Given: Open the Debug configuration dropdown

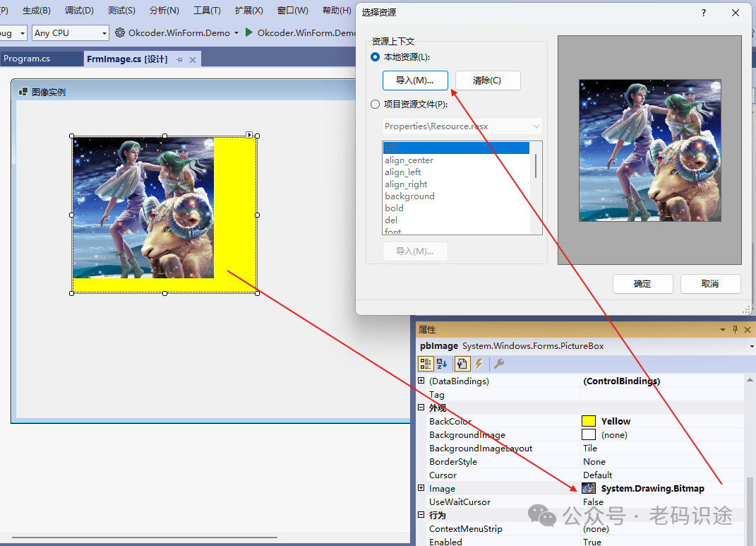Looking at the screenshot, I should pos(22,33).
